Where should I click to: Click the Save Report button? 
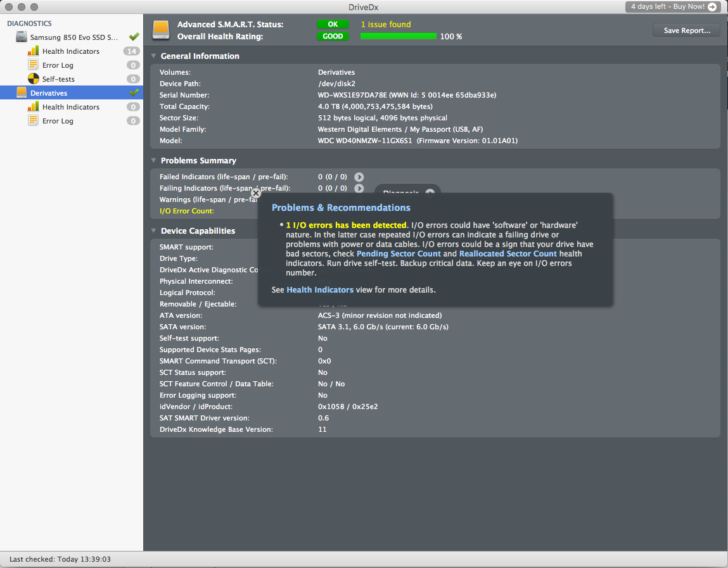pyautogui.click(x=687, y=30)
